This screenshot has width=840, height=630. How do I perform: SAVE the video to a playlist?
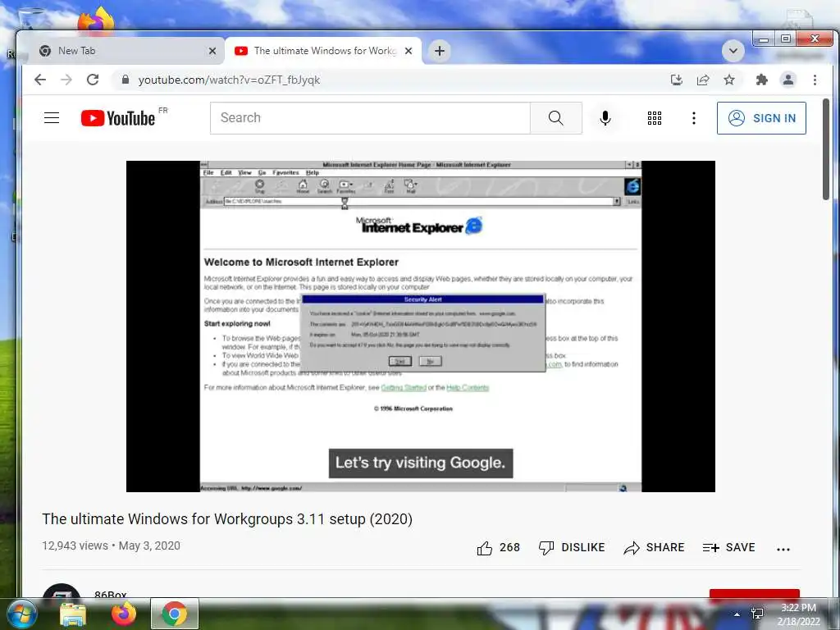(x=728, y=547)
